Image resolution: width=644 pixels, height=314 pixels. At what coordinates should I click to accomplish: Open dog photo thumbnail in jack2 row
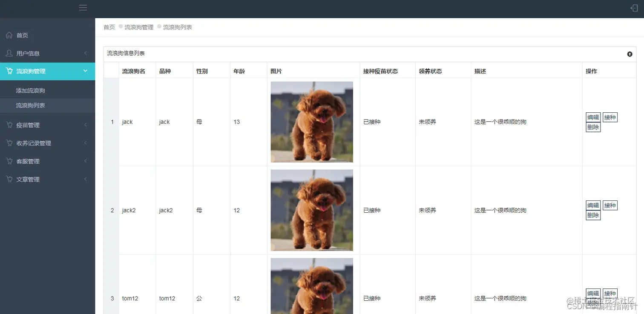pos(312,210)
